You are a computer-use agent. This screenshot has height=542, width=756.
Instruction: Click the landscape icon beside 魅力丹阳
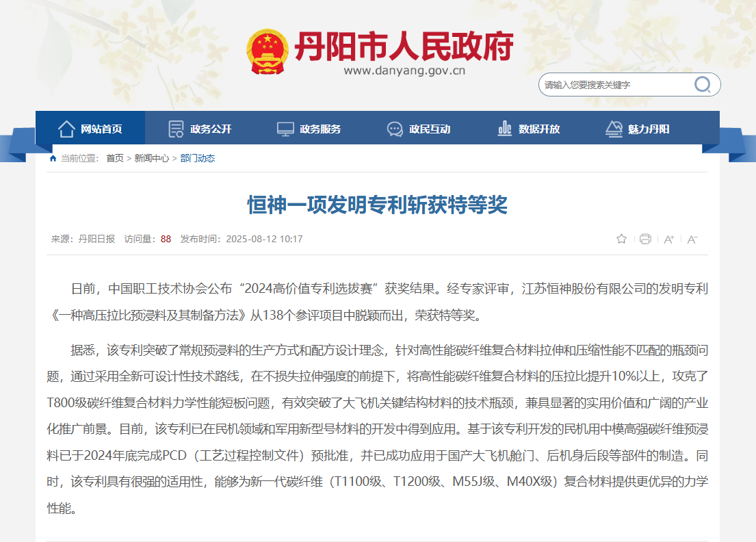614,129
